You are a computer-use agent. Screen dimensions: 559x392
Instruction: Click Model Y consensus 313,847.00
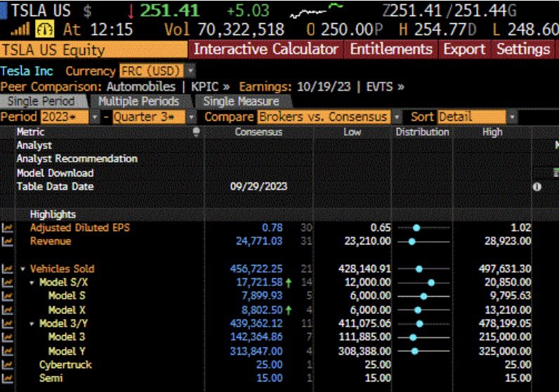pyautogui.click(x=256, y=351)
